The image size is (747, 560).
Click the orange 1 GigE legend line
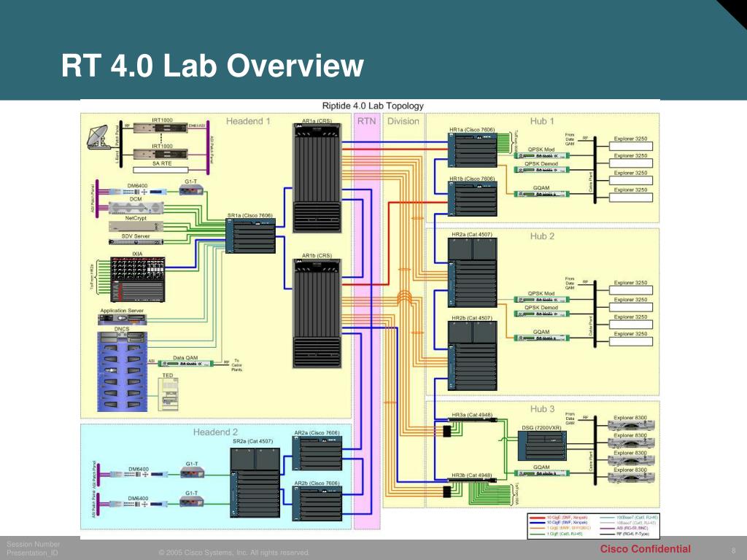coord(538,528)
